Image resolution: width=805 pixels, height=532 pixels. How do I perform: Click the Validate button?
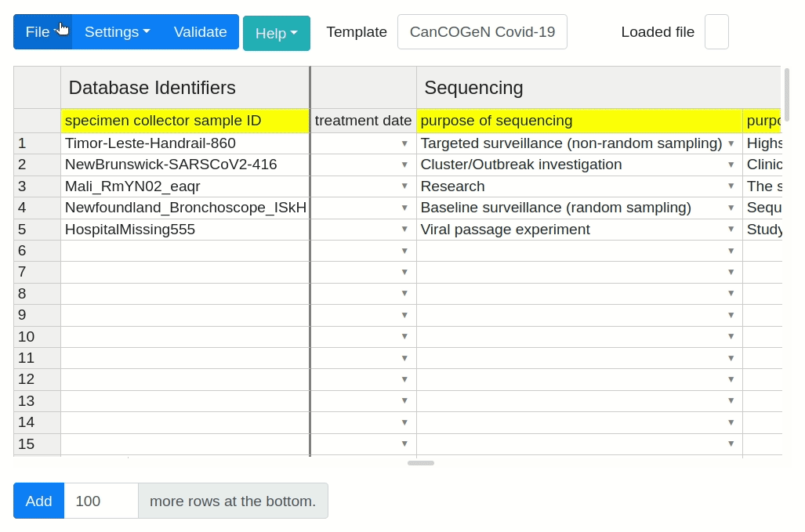200,32
